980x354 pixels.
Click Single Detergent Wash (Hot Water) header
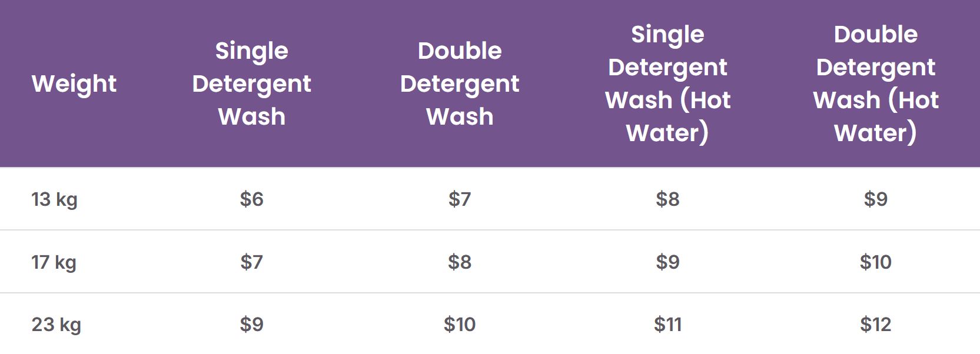point(667,84)
